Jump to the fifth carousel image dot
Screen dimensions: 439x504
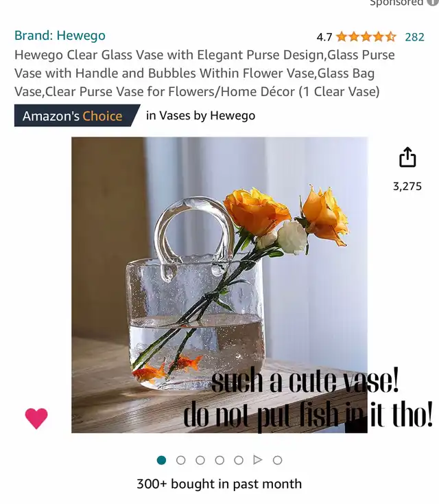point(239,460)
